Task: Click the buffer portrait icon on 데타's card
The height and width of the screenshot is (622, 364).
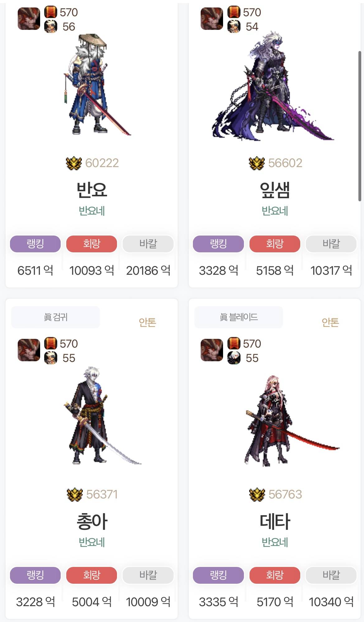Action: click(x=234, y=358)
